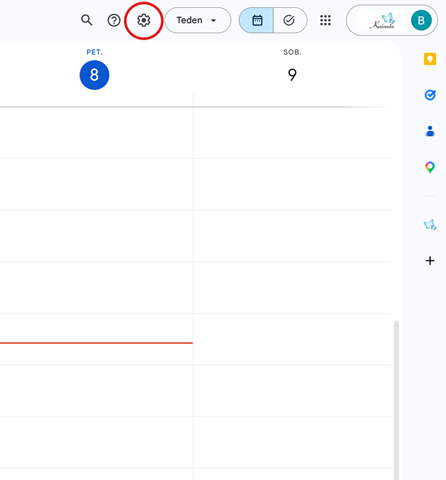
Task: Select Saturday date 9
Action: [292, 75]
